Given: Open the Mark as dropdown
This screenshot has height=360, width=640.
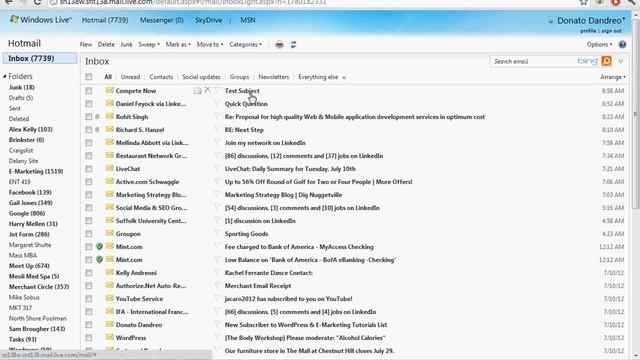Looking at the screenshot, I should [178, 44].
